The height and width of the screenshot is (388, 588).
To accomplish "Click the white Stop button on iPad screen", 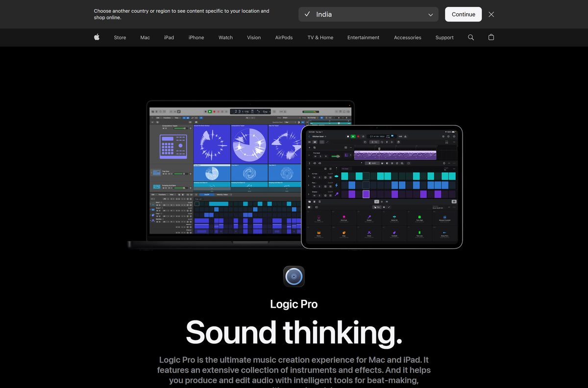I will 348,136.
